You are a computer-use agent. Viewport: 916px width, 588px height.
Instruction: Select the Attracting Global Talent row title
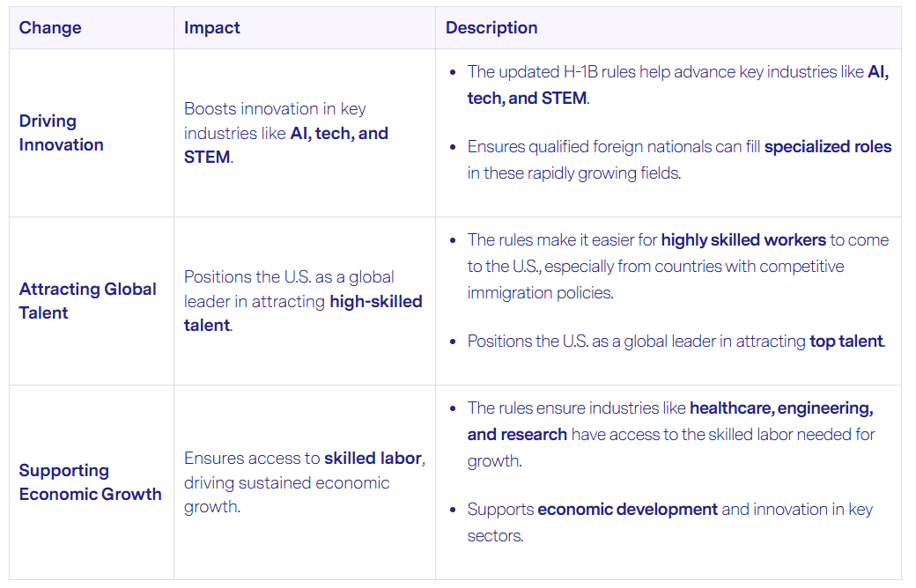click(x=87, y=301)
